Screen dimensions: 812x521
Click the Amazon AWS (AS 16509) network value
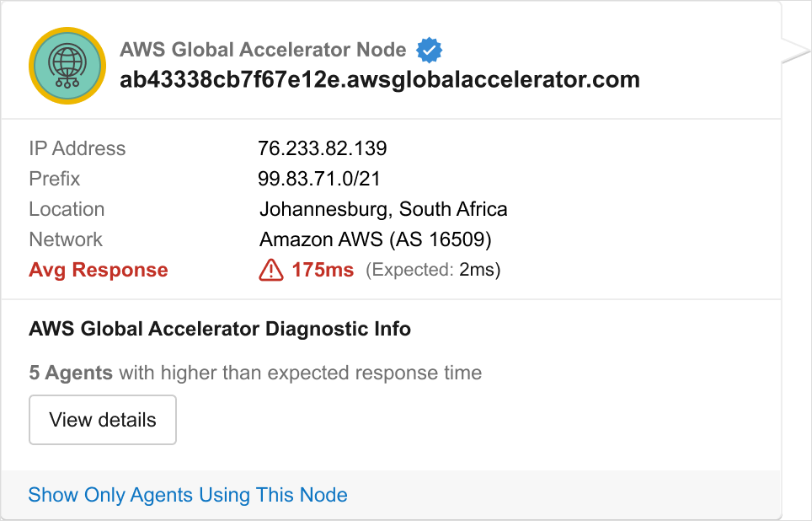click(x=376, y=239)
